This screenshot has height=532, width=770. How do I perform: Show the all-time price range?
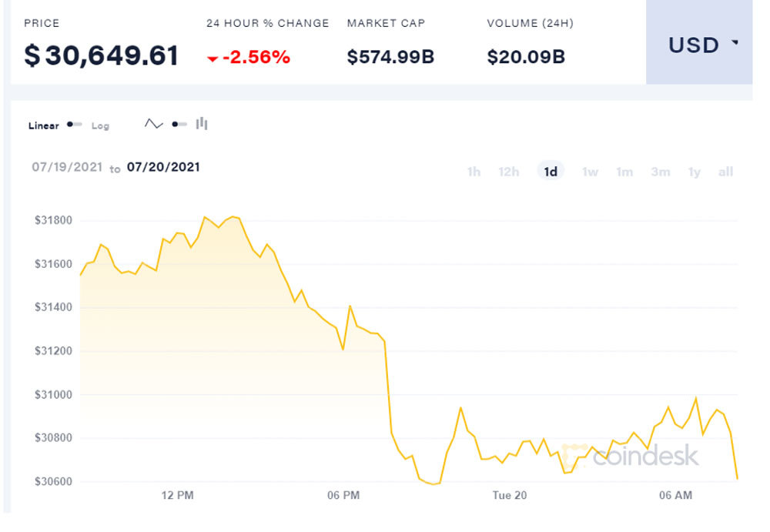coord(725,172)
